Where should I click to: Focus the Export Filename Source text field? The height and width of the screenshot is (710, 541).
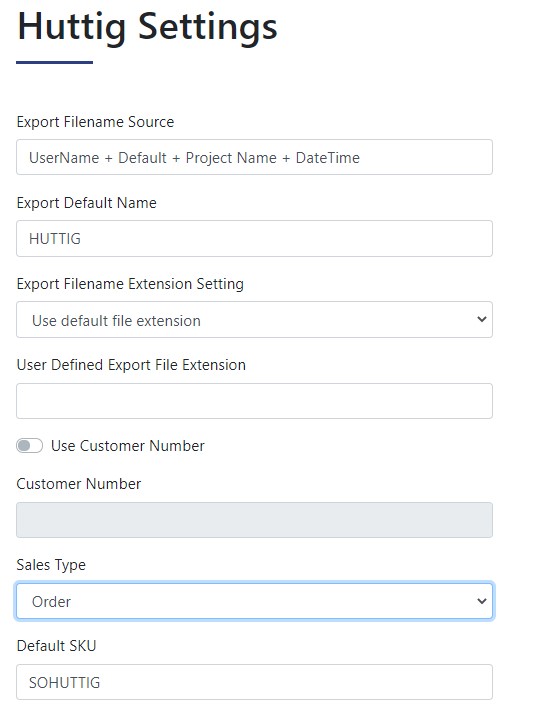point(254,157)
